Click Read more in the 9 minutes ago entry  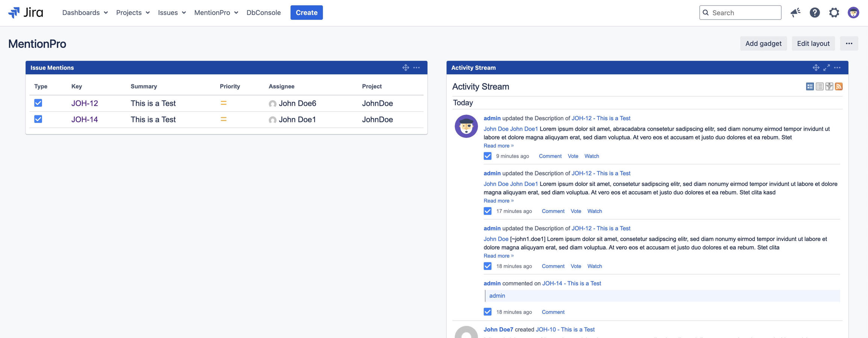pyautogui.click(x=498, y=146)
